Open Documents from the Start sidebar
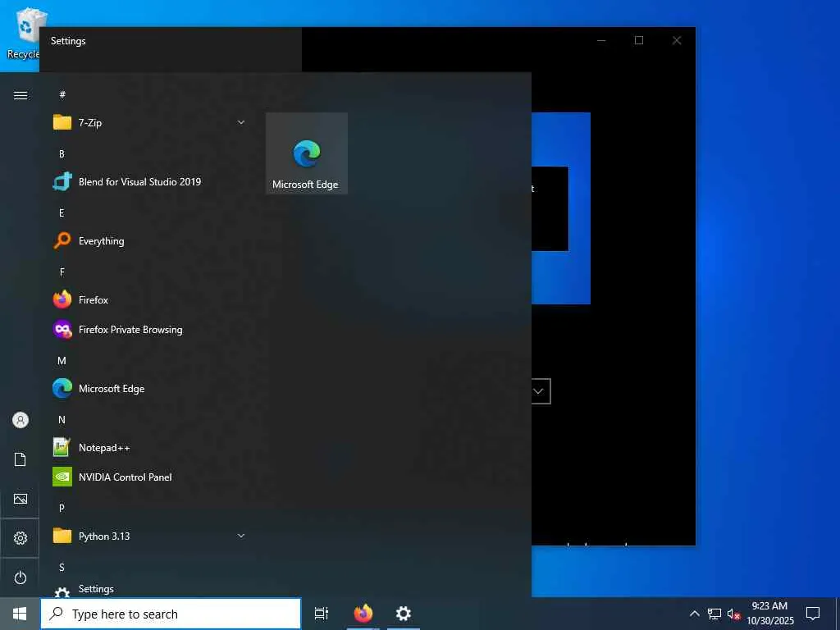Viewport: 840px width, 630px height. point(21,459)
